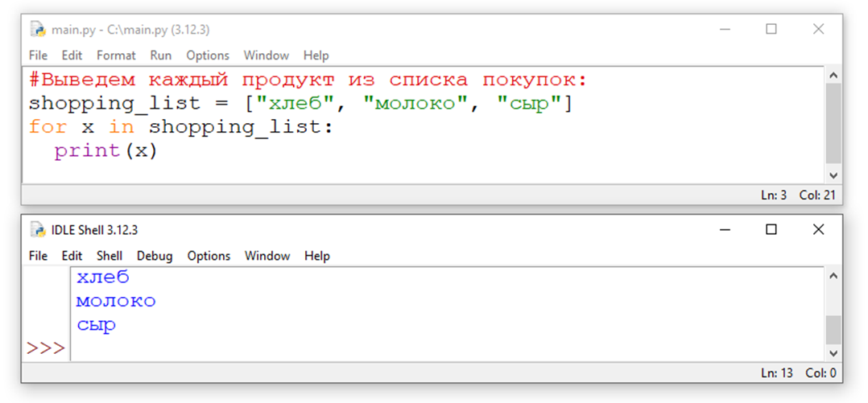The width and height of the screenshot is (868, 403).
Task: Click the IDLE Shell 3.12.3 title text
Action: 94,230
